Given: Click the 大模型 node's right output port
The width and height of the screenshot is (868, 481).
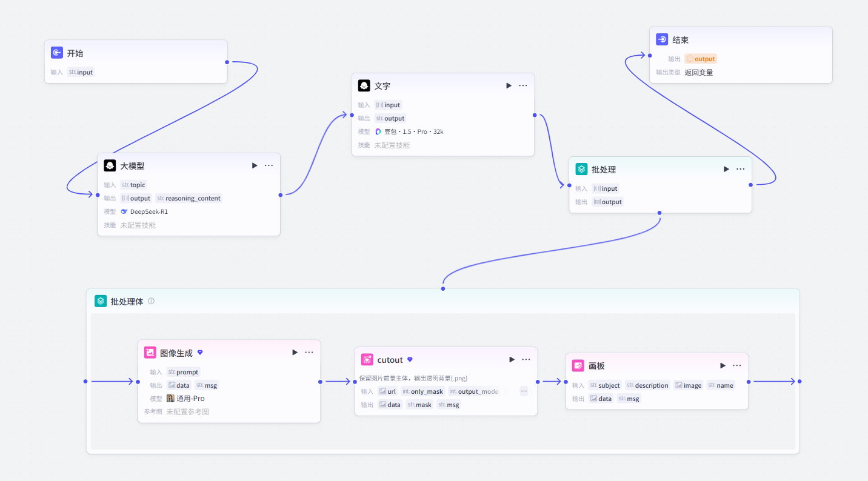Looking at the screenshot, I should [280, 194].
